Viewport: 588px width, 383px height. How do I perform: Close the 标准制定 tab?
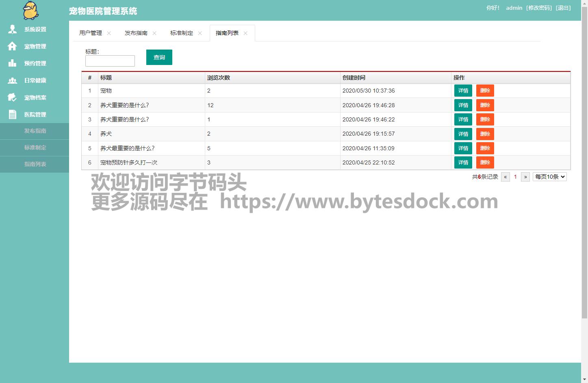tap(200, 33)
